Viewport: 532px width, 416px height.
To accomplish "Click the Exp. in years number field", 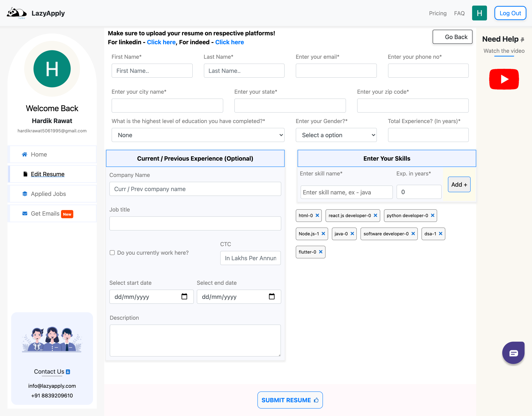I will [x=419, y=192].
